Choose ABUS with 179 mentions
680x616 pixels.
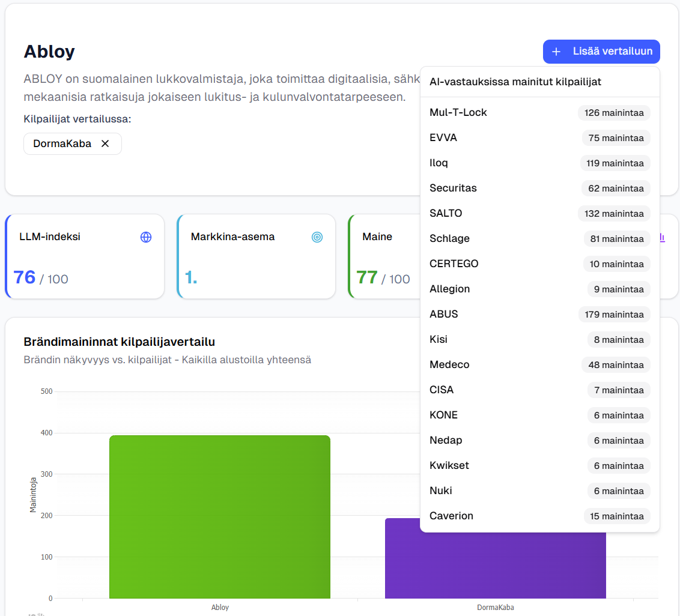(444, 314)
